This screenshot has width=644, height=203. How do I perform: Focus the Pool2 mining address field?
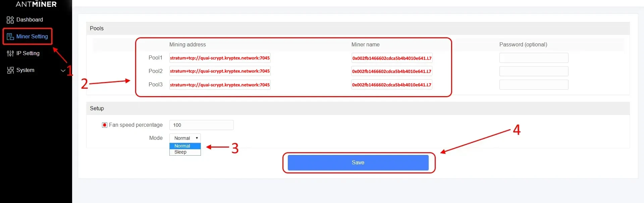(220, 71)
